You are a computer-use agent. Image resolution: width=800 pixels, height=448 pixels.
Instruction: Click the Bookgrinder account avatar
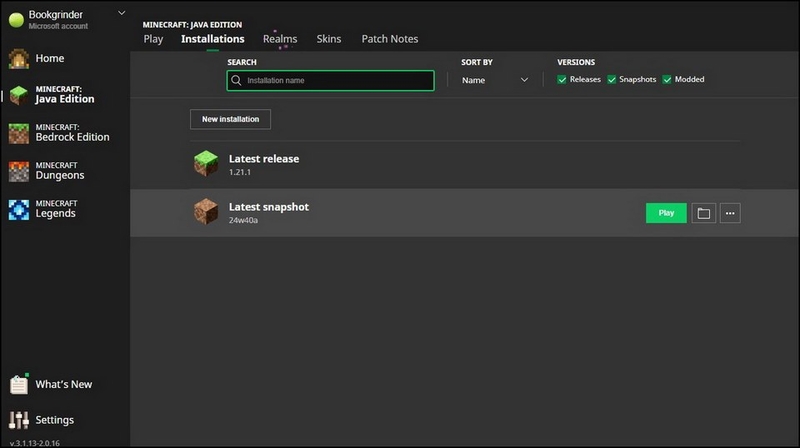point(16,20)
